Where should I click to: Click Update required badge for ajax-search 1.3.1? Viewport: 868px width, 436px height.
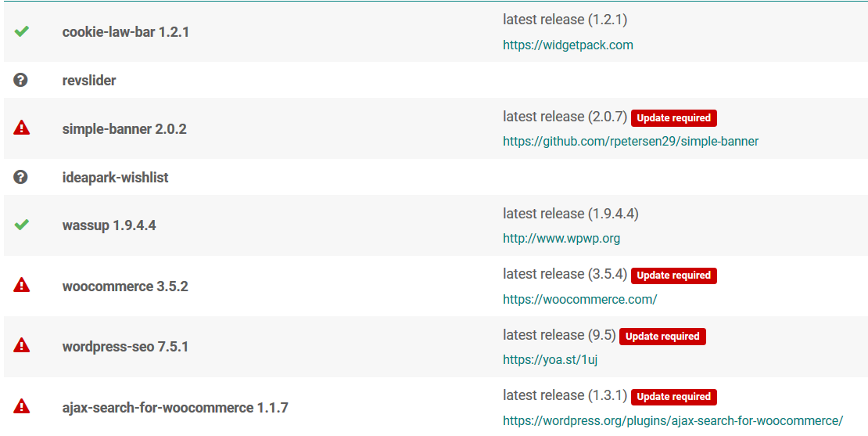tap(674, 397)
